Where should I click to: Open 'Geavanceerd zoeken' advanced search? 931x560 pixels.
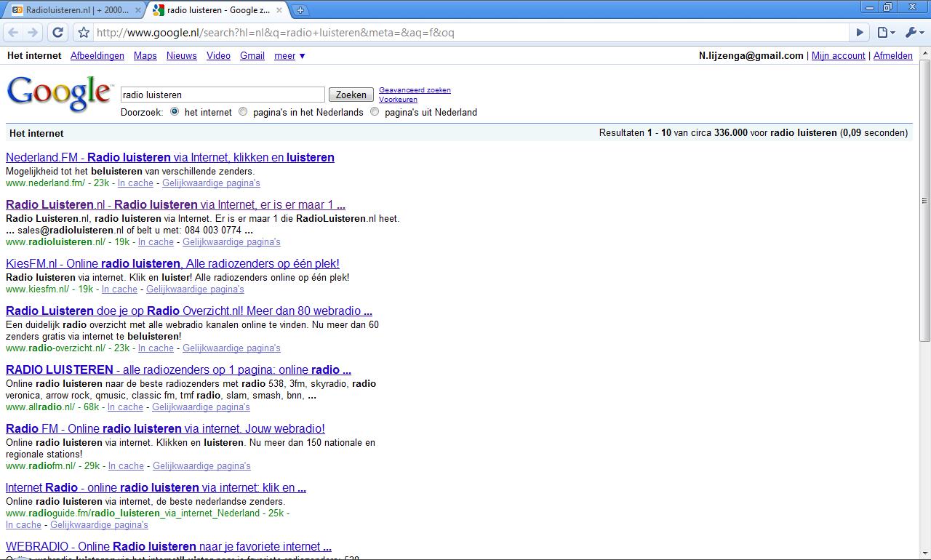(x=415, y=90)
